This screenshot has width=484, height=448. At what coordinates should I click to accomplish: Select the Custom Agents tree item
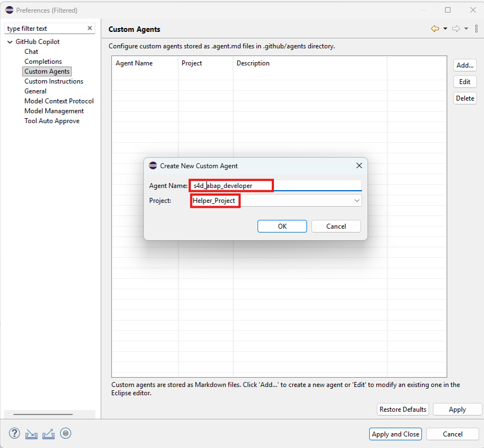pos(47,71)
